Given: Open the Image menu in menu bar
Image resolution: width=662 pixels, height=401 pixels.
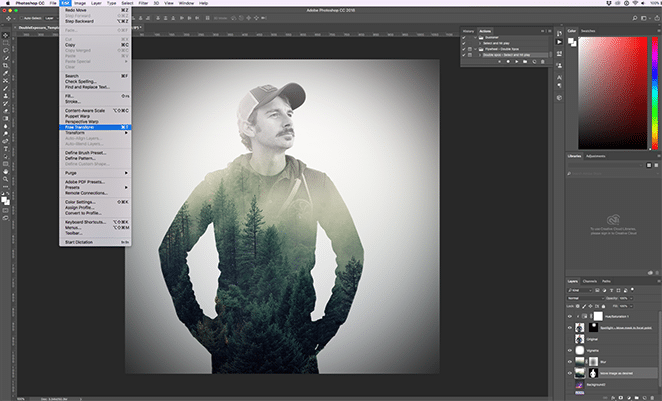Looking at the screenshot, I should 80,3.
